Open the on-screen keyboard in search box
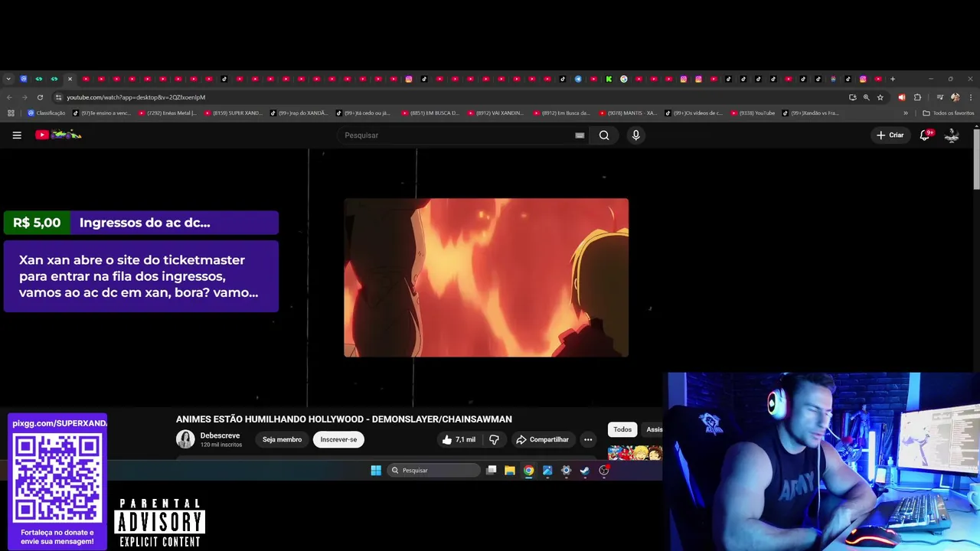This screenshot has height=551, width=980. click(x=580, y=135)
